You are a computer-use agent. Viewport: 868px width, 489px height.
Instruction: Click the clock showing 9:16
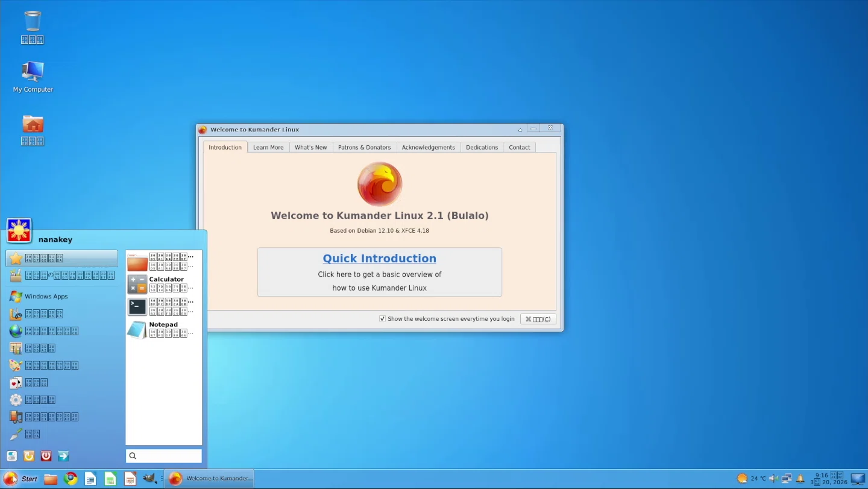click(829, 479)
